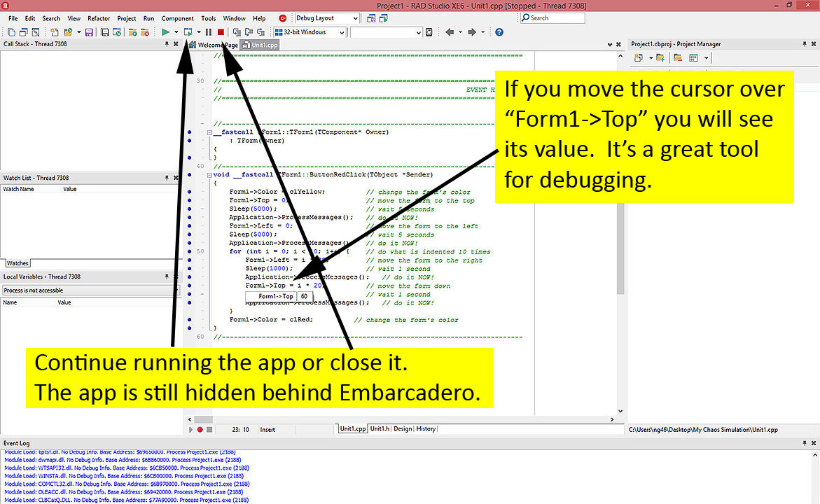The width and height of the screenshot is (820, 504).
Task: Click the Save Desktop Layout icon
Action: (371, 18)
